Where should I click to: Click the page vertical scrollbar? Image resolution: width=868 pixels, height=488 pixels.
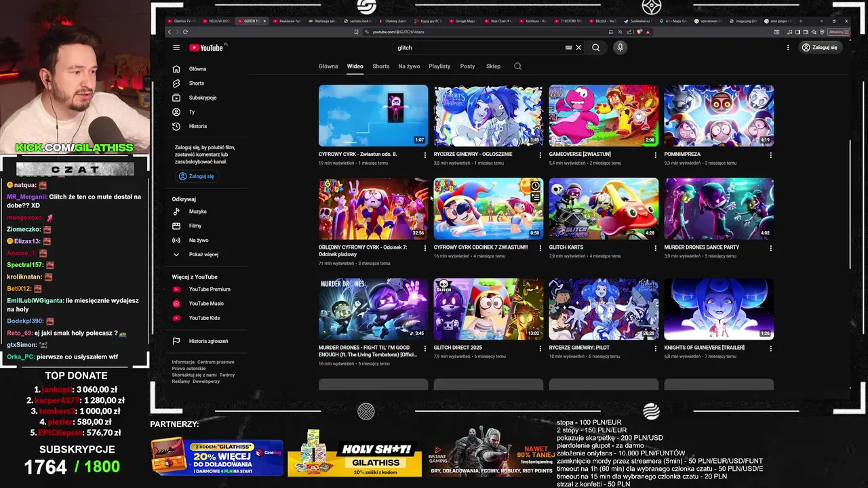coord(849,203)
